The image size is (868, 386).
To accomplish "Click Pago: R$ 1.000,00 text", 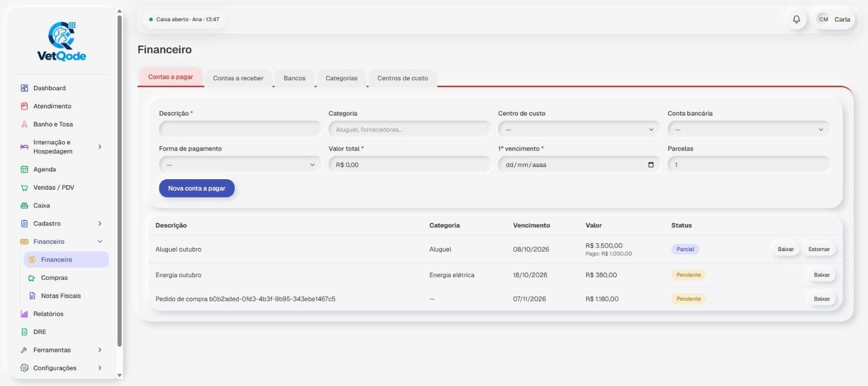I will pos(608,254).
